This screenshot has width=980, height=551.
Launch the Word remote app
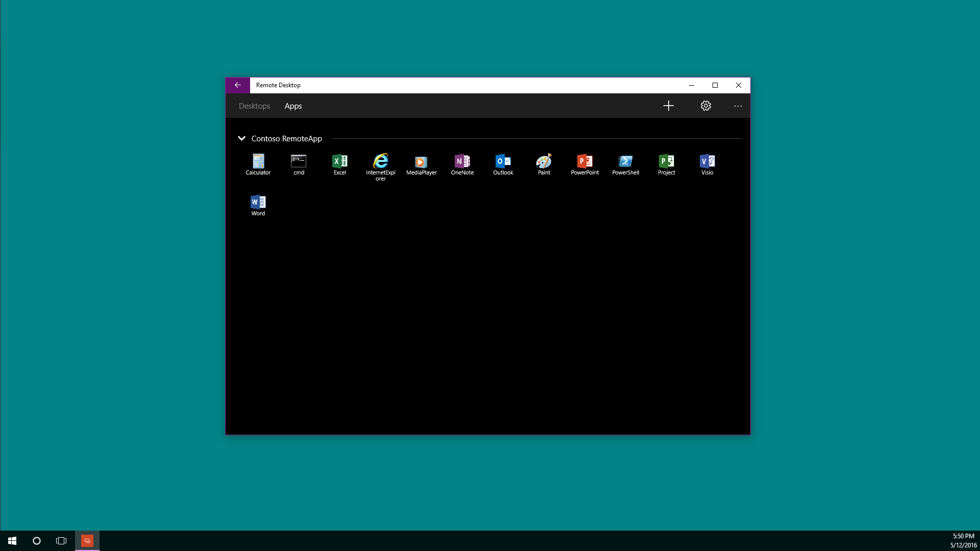click(258, 205)
